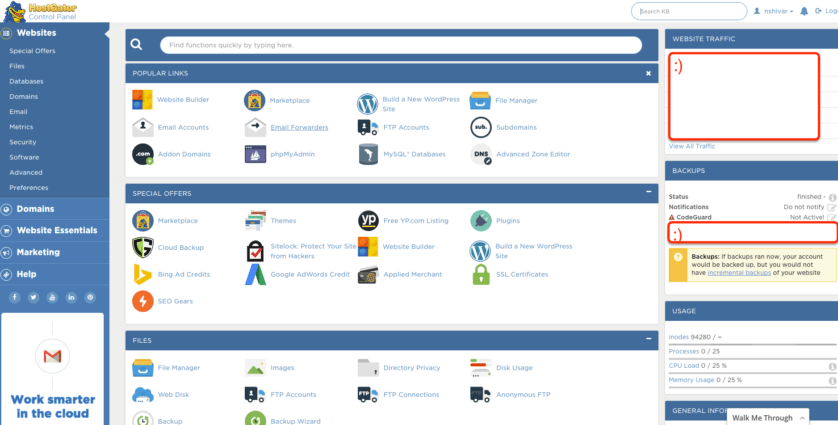The image size is (838, 425).
Task: Open the Bing Ad Credits icon
Action: pos(142,274)
